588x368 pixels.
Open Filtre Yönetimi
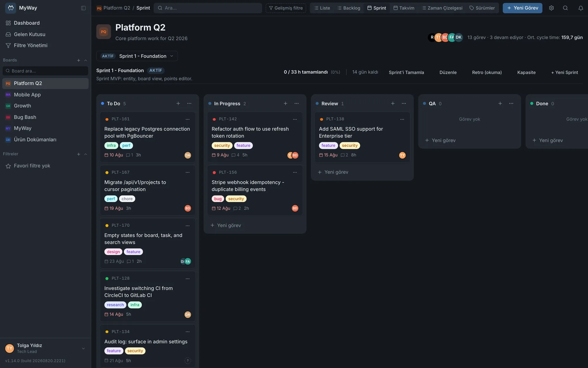point(46,45)
